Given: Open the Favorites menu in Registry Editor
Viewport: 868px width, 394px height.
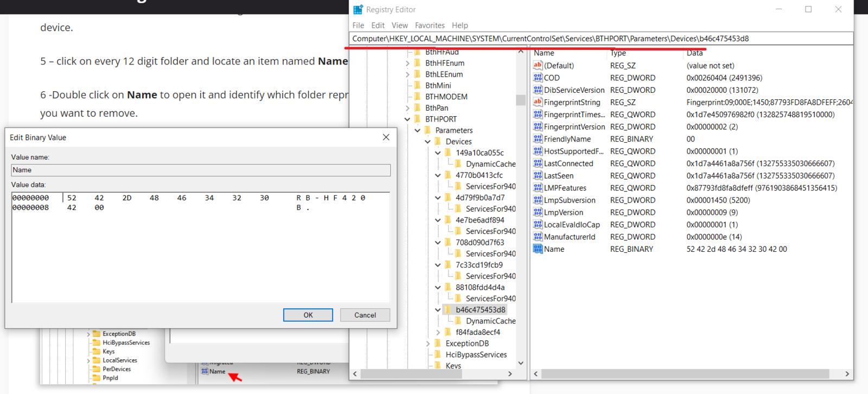Looking at the screenshot, I should point(430,26).
